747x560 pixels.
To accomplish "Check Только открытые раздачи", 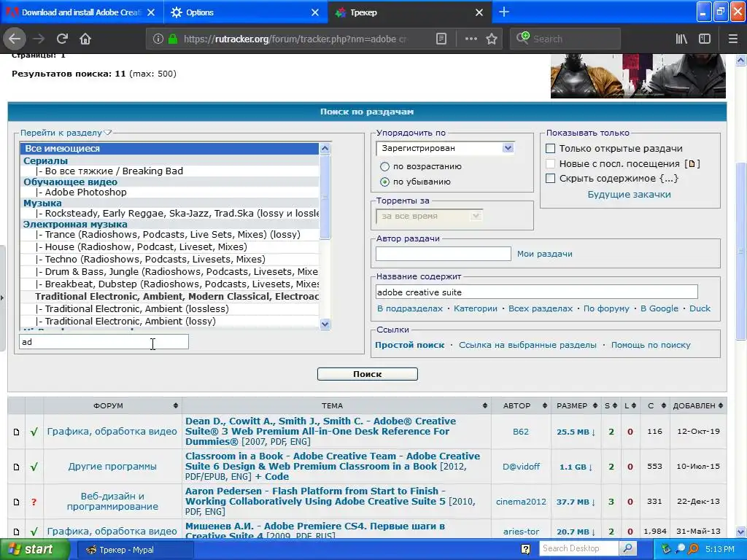I will pyautogui.click(x=550, y=149).
